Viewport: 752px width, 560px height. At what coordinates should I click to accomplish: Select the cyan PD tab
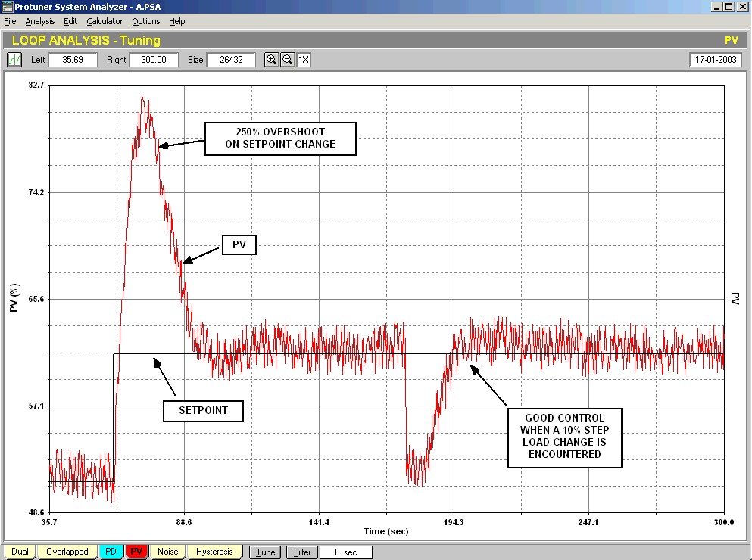coord(111,552)
